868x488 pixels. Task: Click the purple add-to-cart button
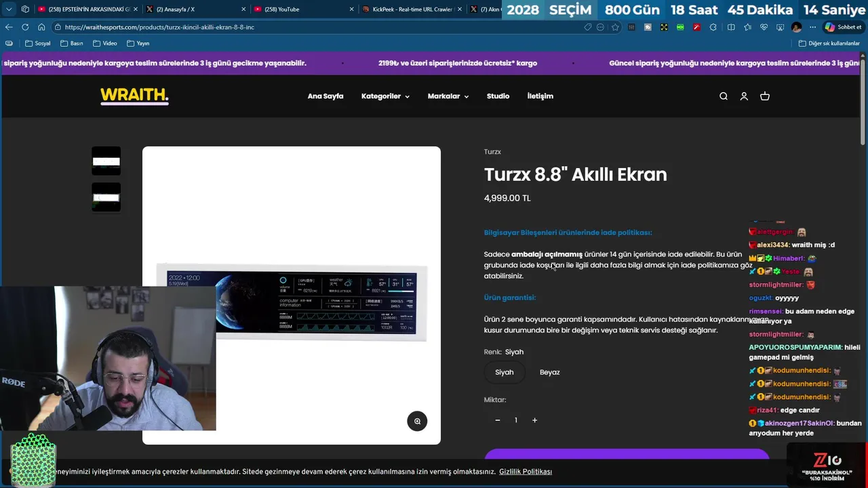pyautogui.click(x=627, y=454)
